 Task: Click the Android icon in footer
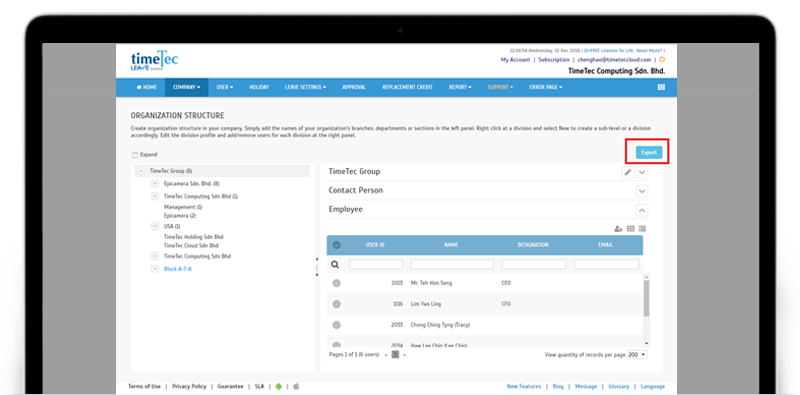(278, 386)
